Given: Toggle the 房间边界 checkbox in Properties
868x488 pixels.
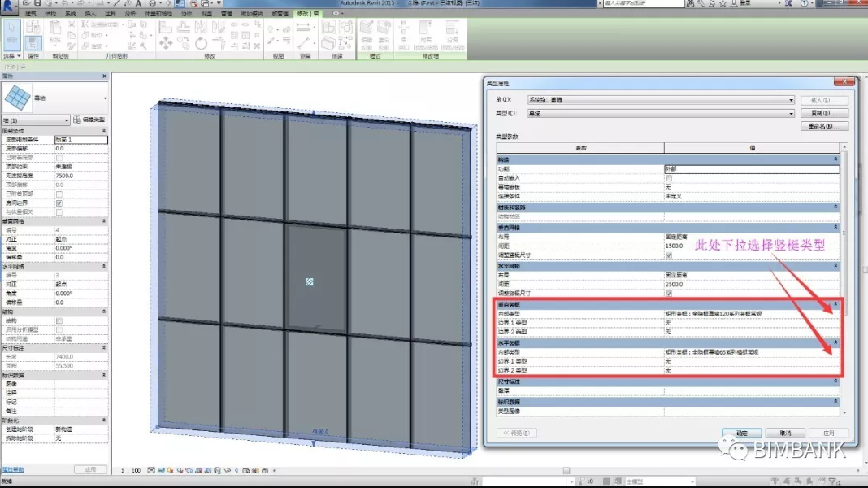Looking at the screenshot, I should [x=59, y=203].
